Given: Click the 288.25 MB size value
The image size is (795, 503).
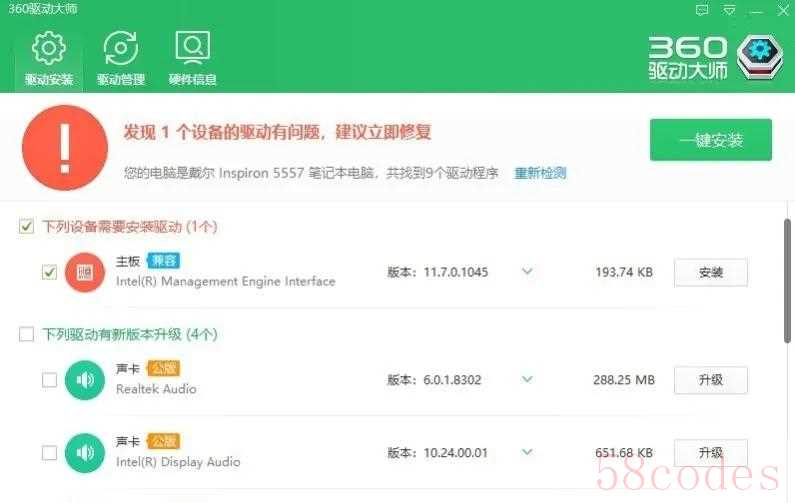Looking at the screenshot, I should pyautogui.click(x=624, y=380).
